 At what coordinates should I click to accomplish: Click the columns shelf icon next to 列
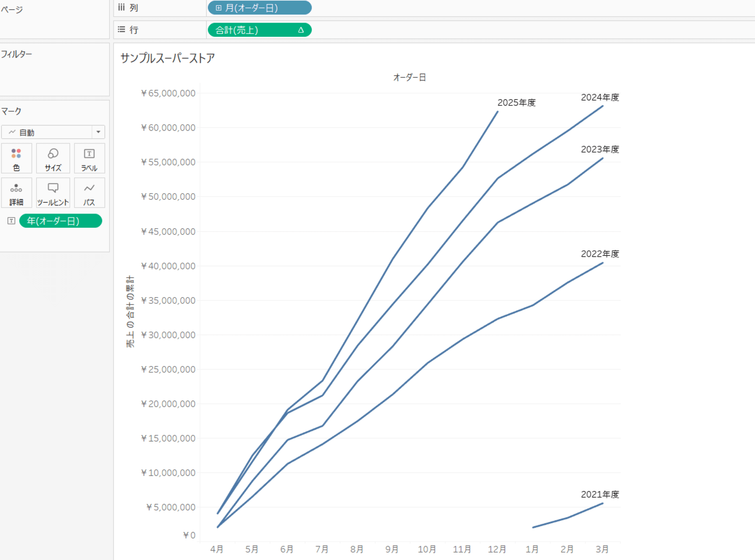[x=121, y=8]
